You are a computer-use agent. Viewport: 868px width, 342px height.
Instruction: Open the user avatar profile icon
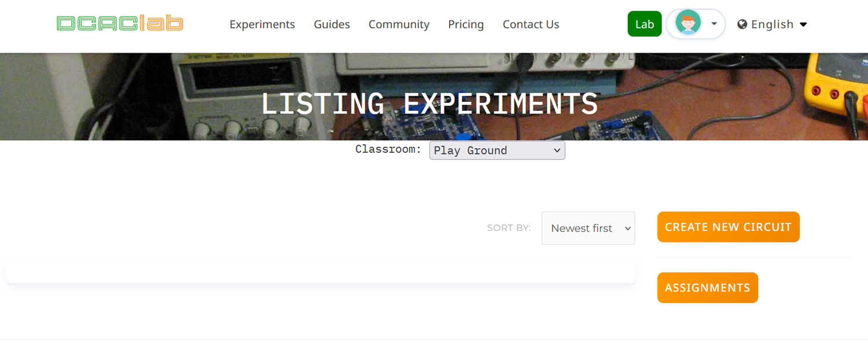click(x=688, y=24)
